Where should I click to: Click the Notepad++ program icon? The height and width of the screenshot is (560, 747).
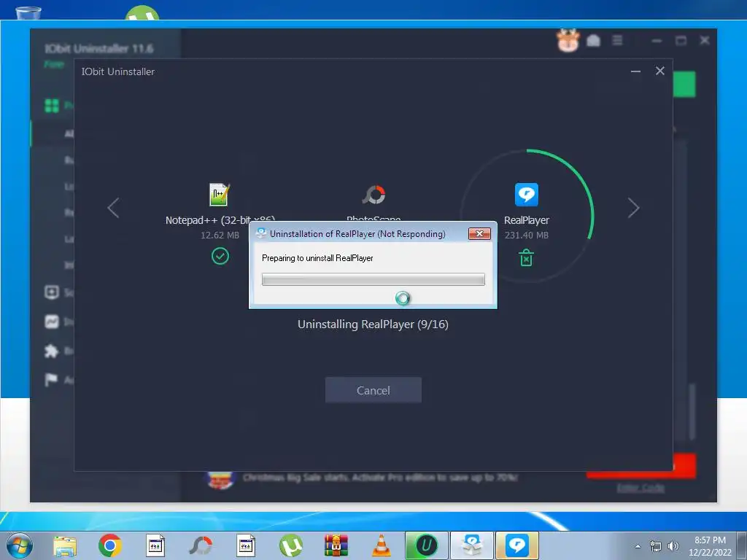(220, 194)
